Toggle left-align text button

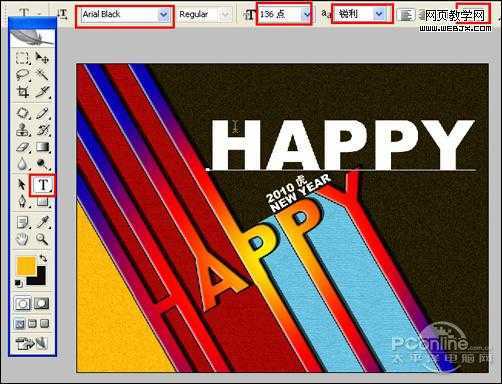click(x=406, y=15)
